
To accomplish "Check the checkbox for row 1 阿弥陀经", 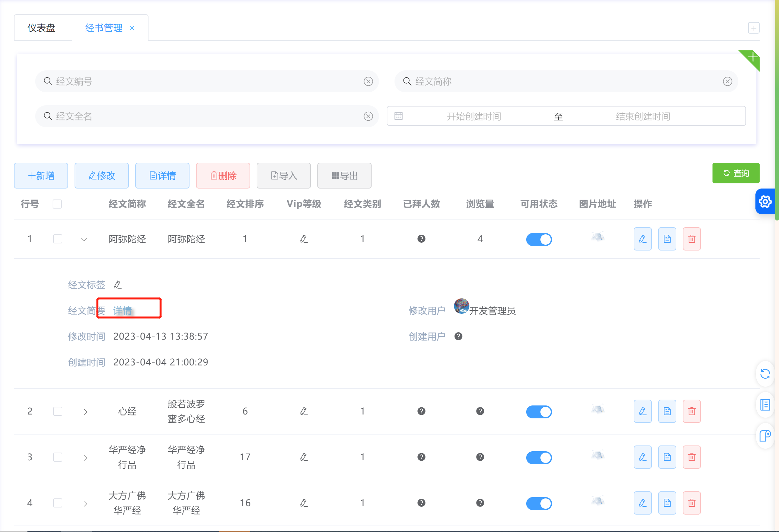I will [58, 239].
